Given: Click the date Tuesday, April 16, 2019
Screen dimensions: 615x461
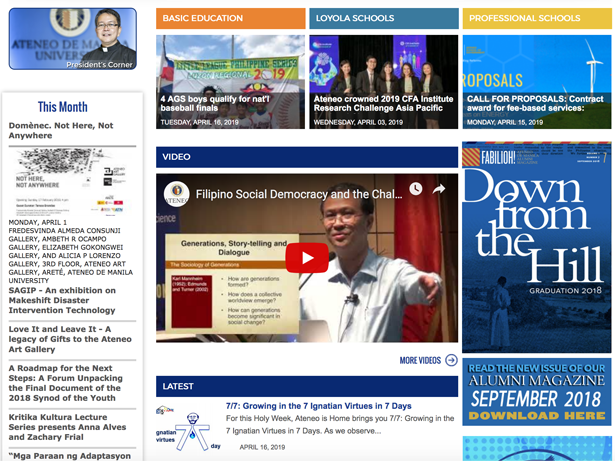Looking at the screenshot, I should (x=199, y=122).
